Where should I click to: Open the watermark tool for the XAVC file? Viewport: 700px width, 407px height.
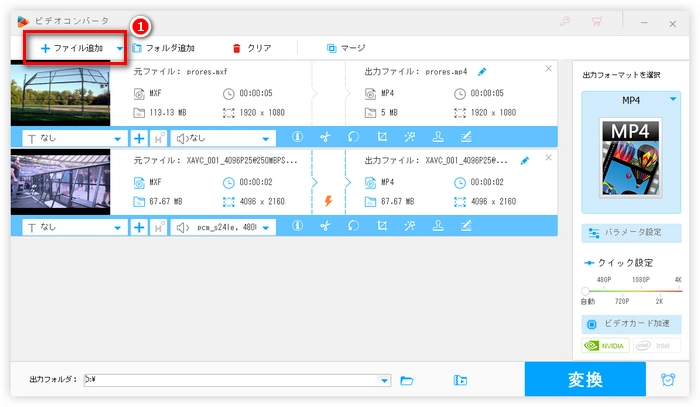coord(437,227)
